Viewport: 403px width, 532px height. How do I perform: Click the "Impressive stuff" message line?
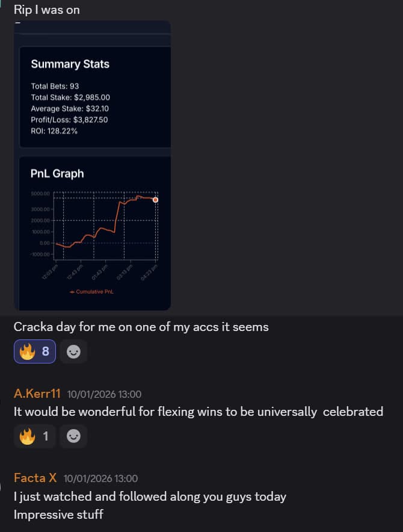click(x=58, y=515)
